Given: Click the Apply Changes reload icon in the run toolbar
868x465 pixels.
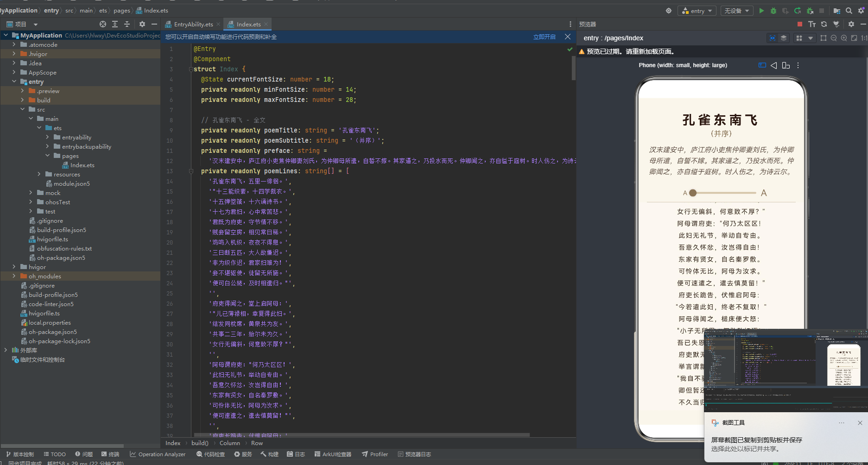Looking at the screenshot, I should (x=798, y=11).
